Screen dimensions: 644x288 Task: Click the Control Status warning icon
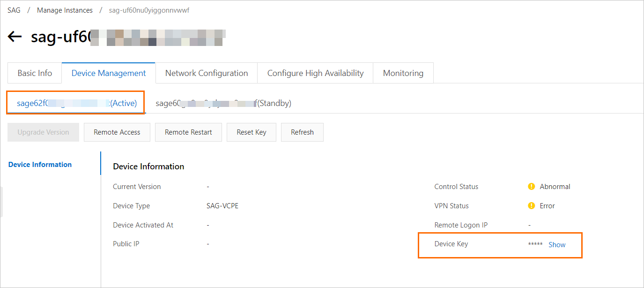point(531,187)
